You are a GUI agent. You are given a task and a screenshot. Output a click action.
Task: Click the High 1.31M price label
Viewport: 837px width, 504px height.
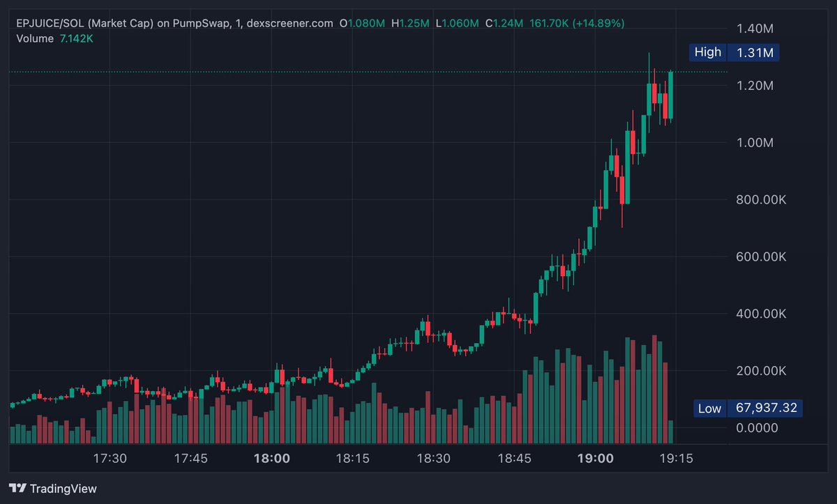(x=734, y=52)
